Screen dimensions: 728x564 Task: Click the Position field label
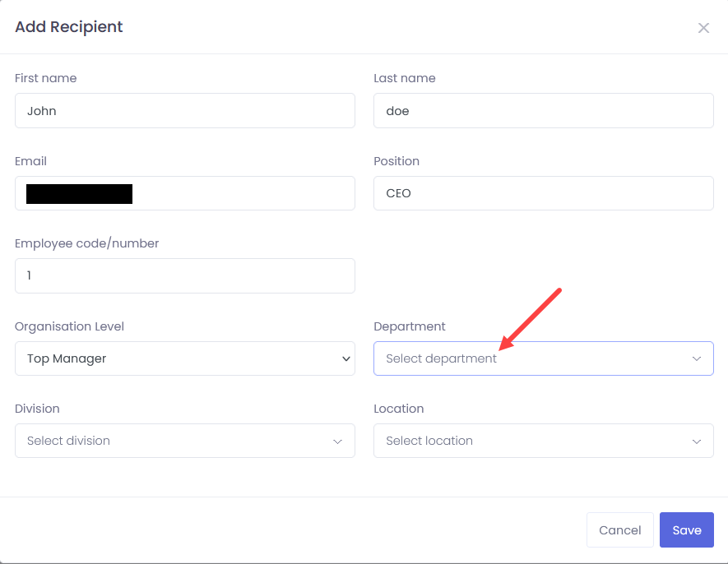[396, 161]
